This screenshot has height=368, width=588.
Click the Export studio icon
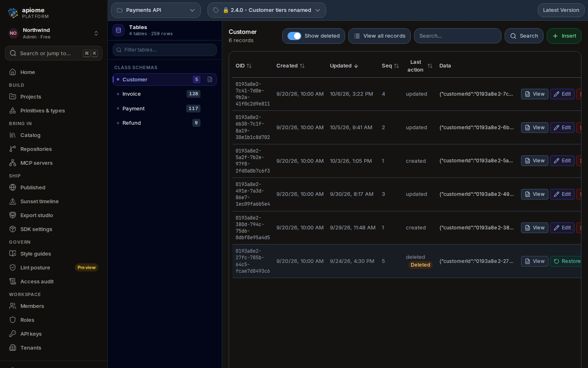tap(13, 215)
